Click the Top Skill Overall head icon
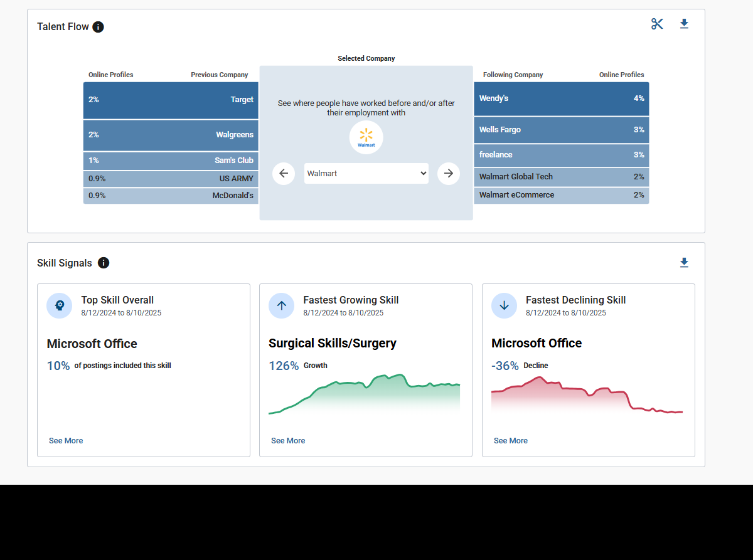The width and height of the screenshot is (753, 560). 59,305
